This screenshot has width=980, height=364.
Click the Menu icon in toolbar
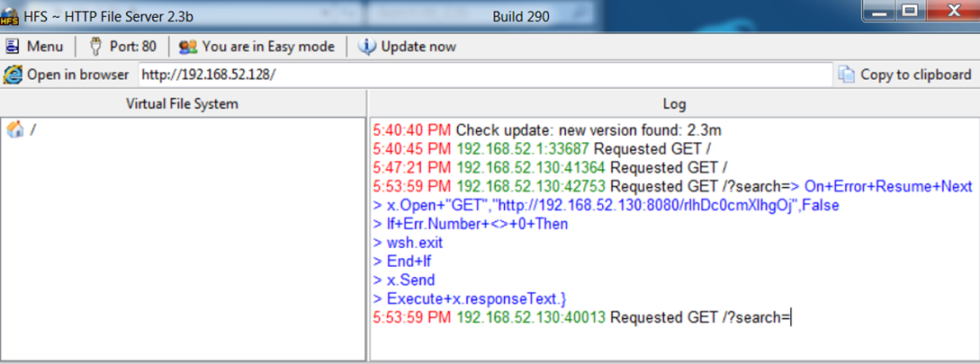tap(13, 47)
